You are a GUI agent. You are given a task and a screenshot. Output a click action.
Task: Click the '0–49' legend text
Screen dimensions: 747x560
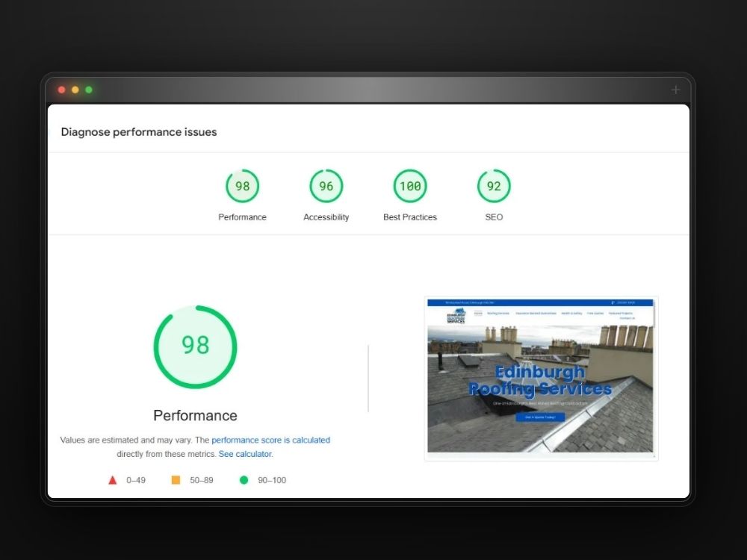pyautogui.click(x=136, y=480)
